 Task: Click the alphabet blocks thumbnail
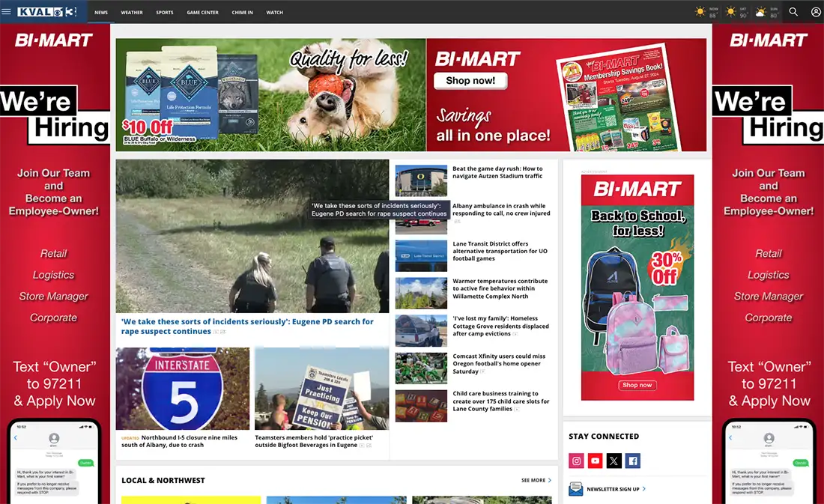pos(421,406)
